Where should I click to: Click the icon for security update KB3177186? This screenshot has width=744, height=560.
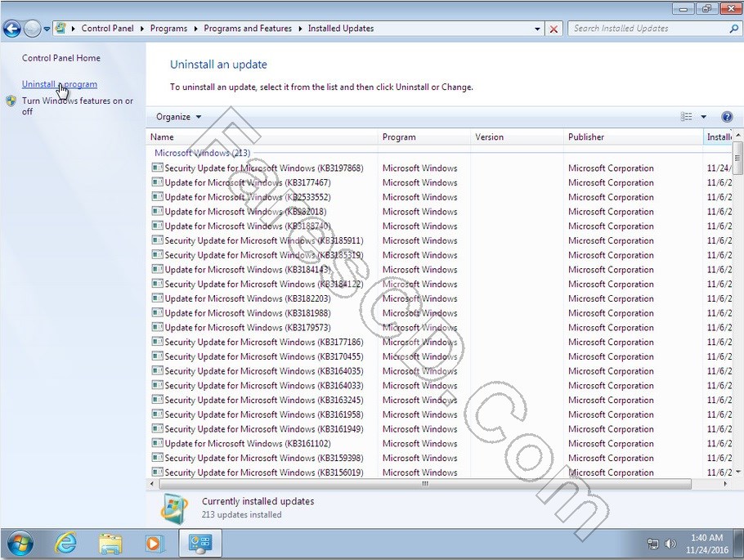coord(157,343)
